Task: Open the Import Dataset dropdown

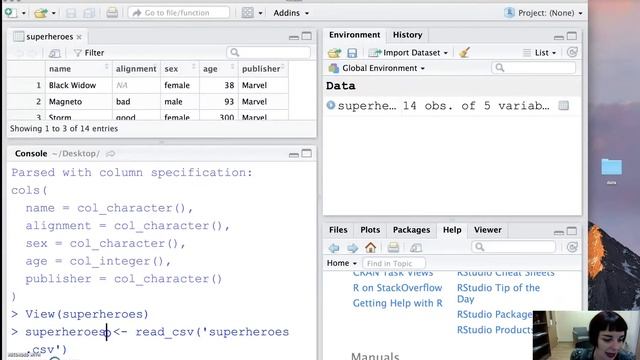Action: (408, 53)
